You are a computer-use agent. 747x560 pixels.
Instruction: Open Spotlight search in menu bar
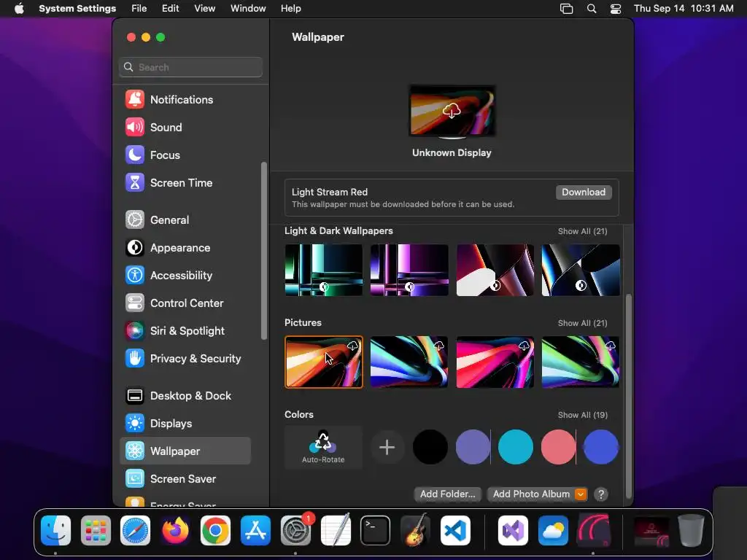point(591,9)
